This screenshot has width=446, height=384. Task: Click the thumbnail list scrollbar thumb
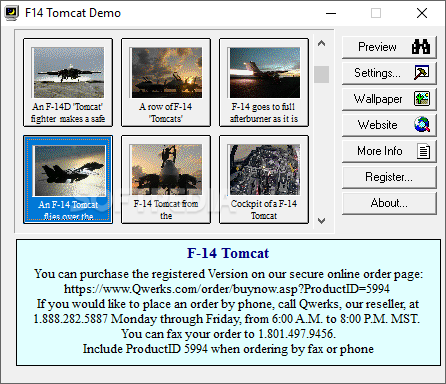[x=321, y=74]
